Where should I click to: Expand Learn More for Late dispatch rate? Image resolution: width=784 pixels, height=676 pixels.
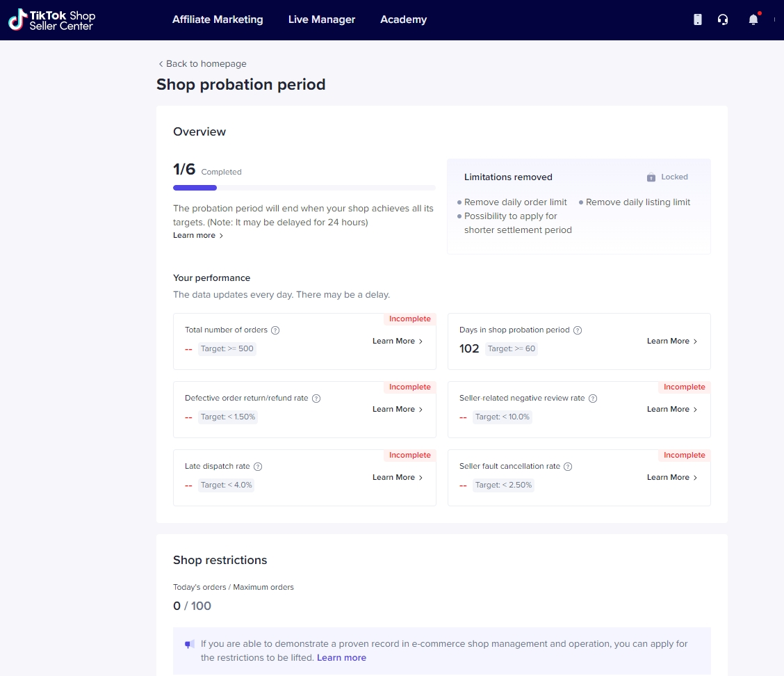398,478
